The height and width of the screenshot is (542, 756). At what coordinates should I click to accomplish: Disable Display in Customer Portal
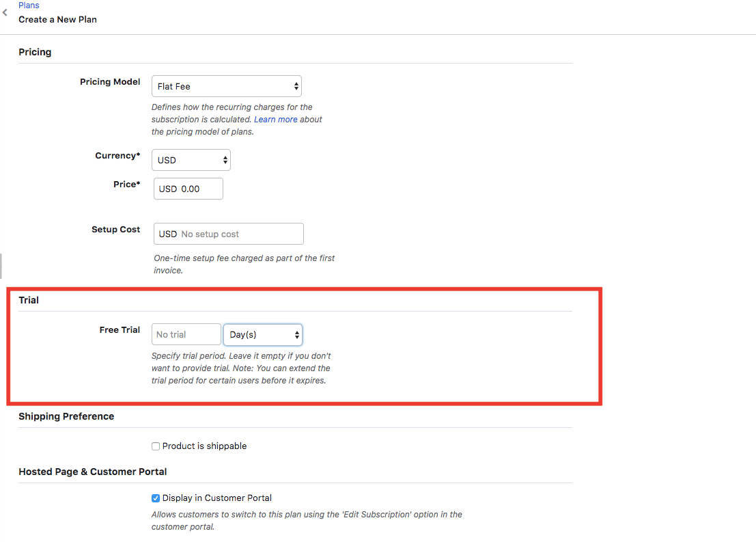[x=155, y=498]
